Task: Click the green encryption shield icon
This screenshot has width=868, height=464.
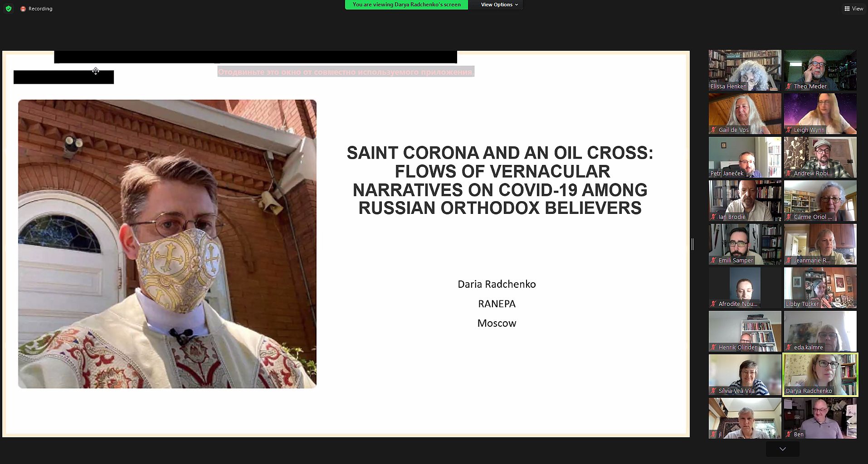Action: [x=9, y=9]
